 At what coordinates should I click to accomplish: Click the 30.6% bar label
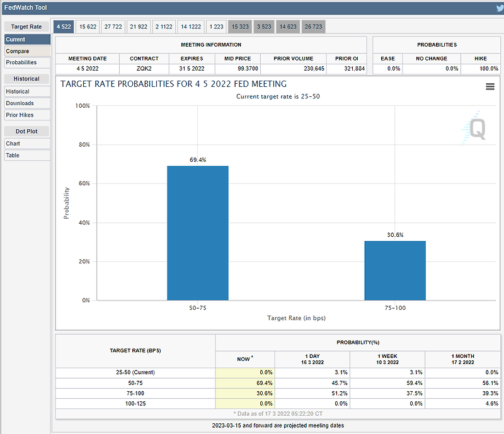395,235
